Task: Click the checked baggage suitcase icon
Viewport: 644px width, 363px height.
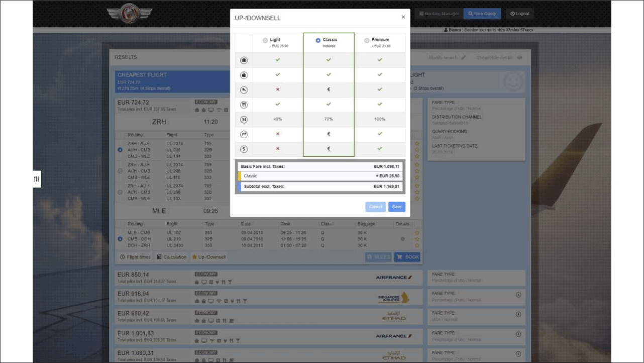Action: (244, 60)
